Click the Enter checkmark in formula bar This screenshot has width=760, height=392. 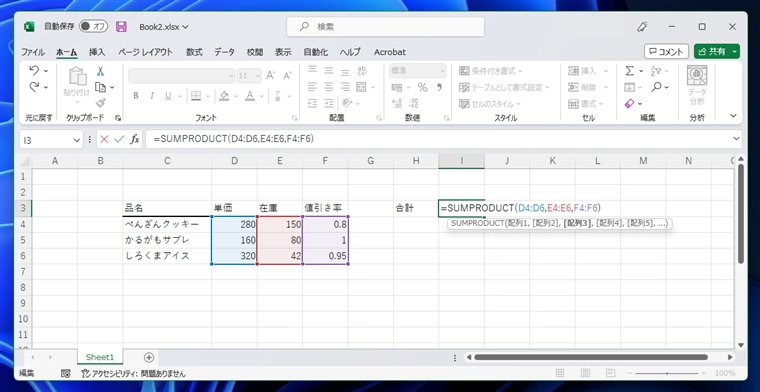tap(119, 140)
